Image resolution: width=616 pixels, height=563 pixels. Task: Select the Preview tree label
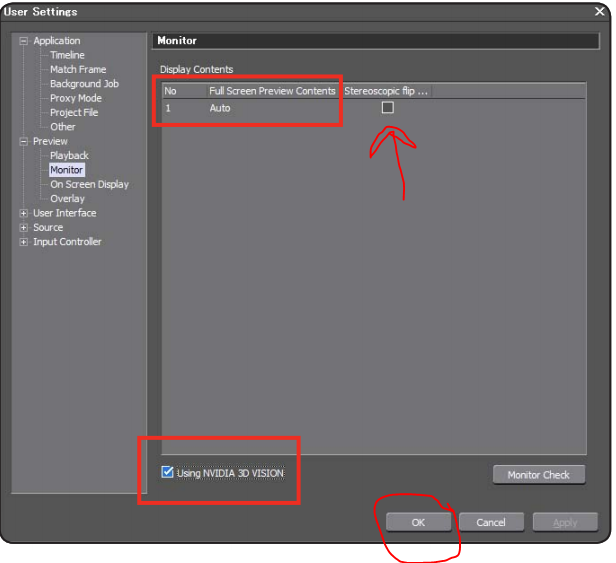(50, 141)
